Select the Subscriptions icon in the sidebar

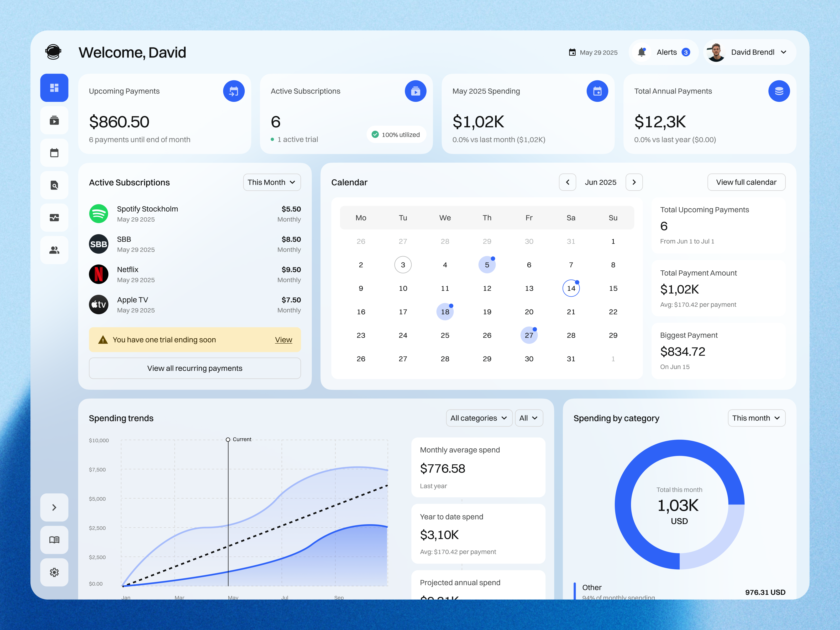pos(54,120)
